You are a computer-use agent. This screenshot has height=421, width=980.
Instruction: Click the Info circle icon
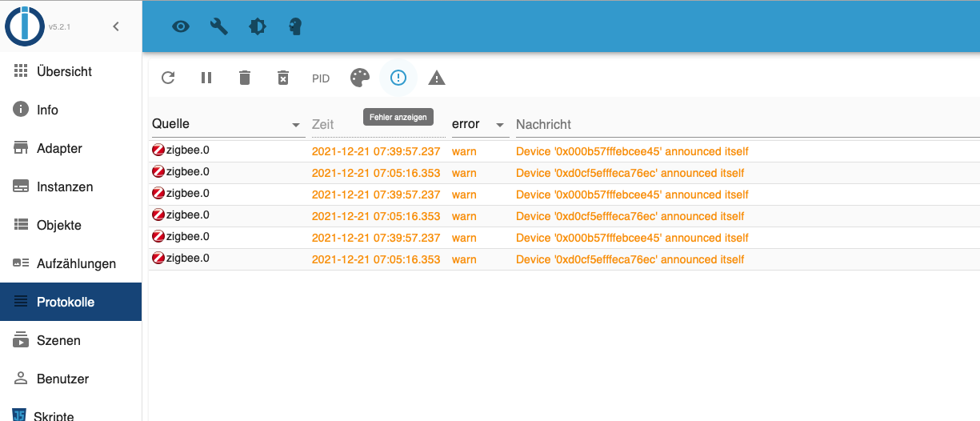[21, 110]
